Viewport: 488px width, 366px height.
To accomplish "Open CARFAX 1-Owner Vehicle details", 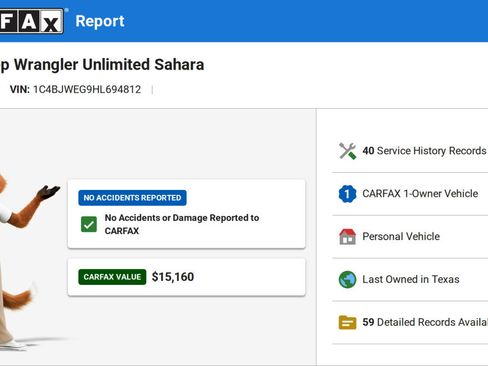I will pyautogui.click(x=420, y=194).
